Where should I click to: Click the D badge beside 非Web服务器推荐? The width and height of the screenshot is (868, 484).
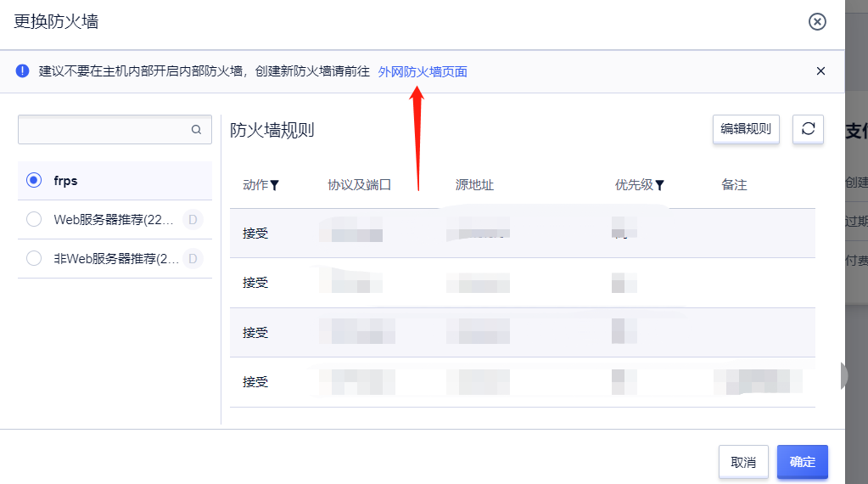[193, 259]
